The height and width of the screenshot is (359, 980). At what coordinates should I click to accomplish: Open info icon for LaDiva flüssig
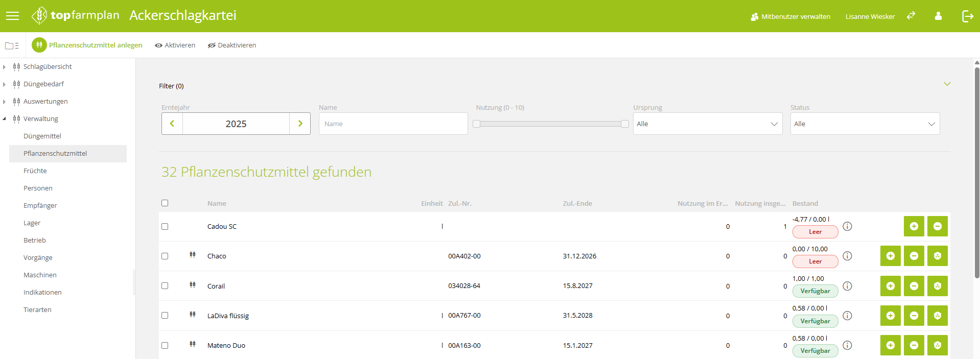[x=847, y=316]
